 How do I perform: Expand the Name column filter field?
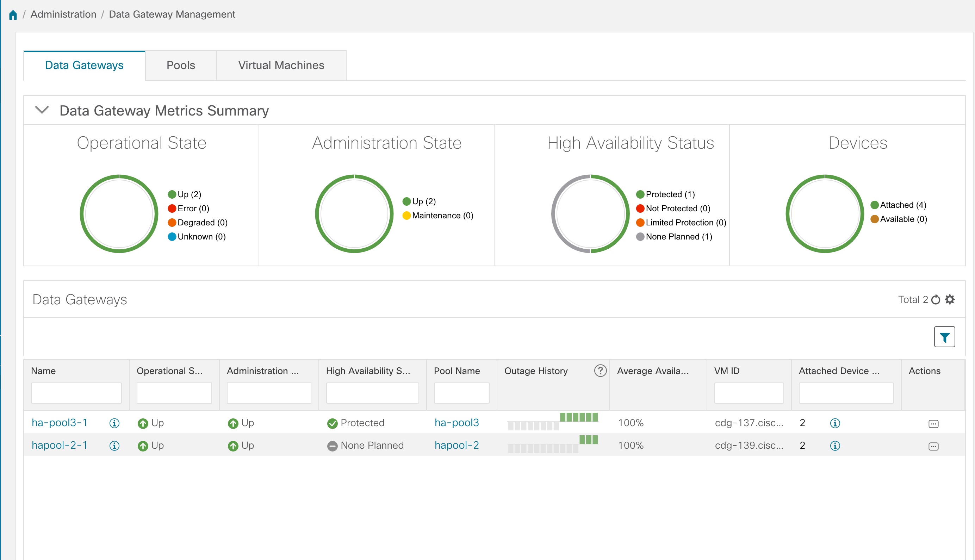[x=76, y=393]
